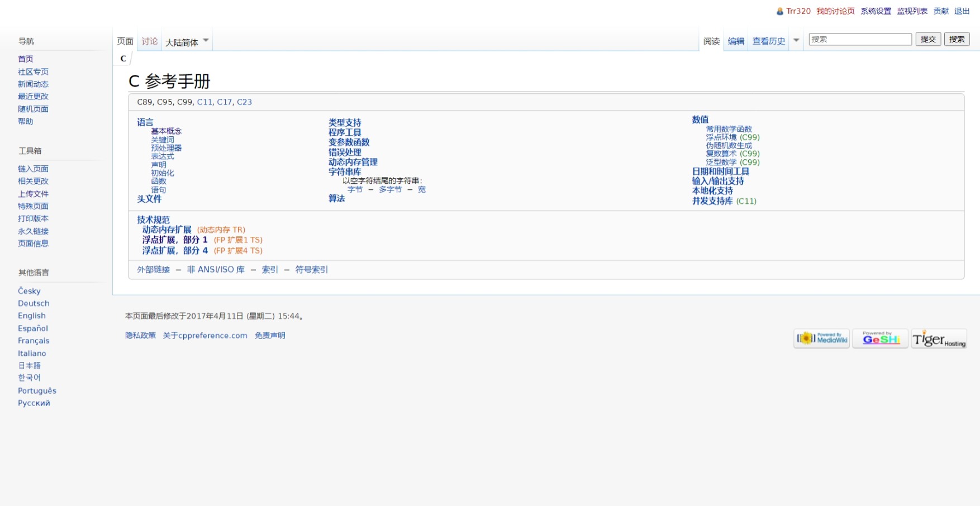Open the 首页 sidebar link
The width and height of the screenshot is (980, 506).
25,59
